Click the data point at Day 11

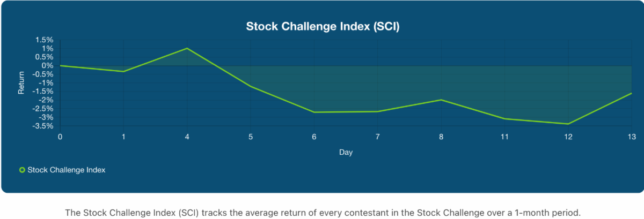[504, 118]
